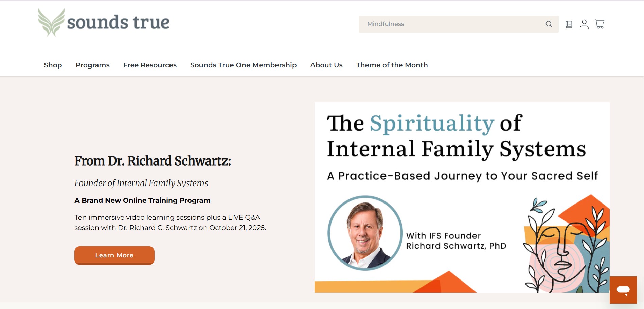Open Sounds True One Membership

click(243, 65)
